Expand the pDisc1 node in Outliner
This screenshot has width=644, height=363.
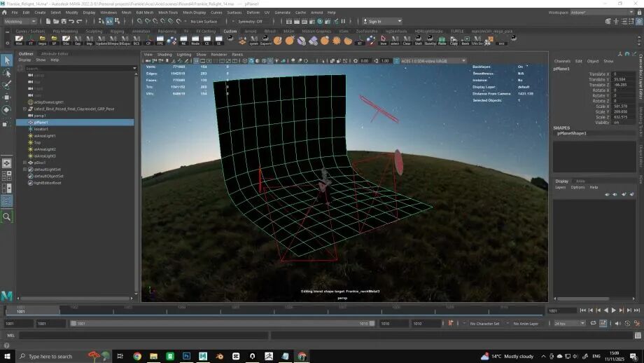[x=24, y=163]
